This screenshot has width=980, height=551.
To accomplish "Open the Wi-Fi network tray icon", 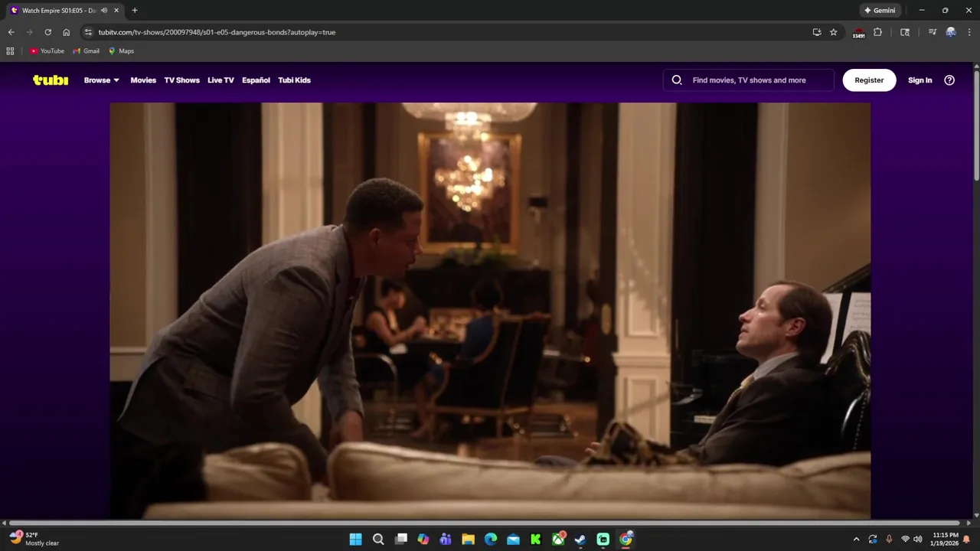I will [905, 540].
